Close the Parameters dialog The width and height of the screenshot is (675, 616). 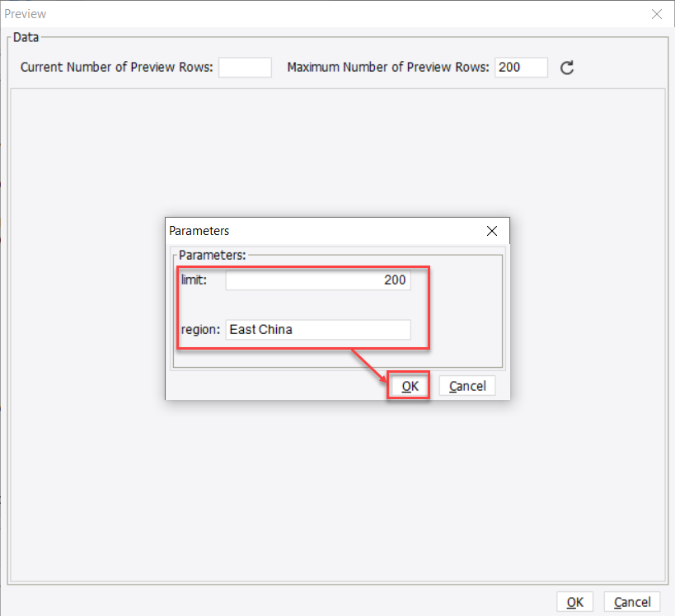(492, 231)
